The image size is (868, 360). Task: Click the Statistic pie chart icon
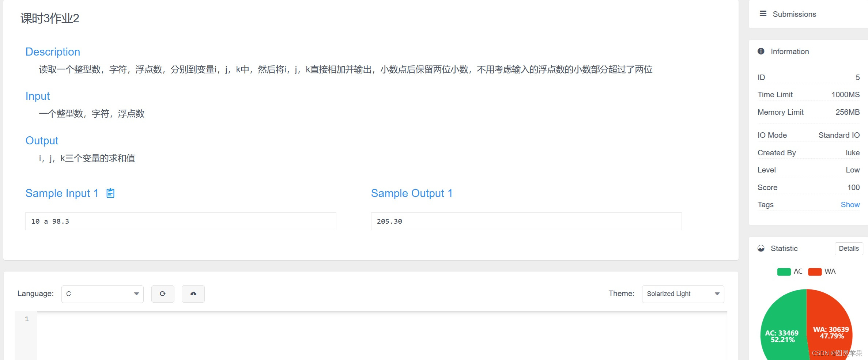(761, 249)
